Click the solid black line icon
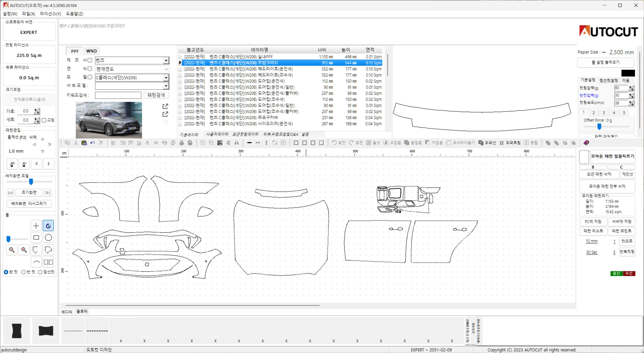 [x=249, y=143]
